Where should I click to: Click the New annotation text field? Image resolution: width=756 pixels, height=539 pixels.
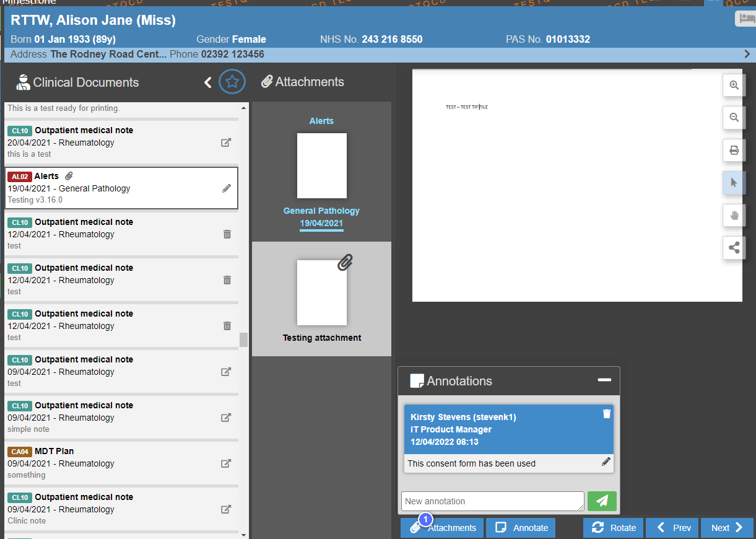tap(492, 501)
